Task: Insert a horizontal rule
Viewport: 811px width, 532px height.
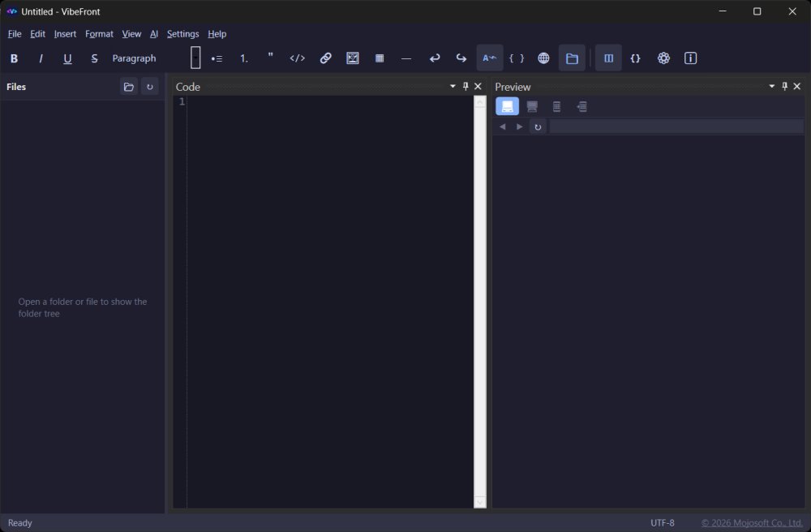Action: click(x=406, y=58)
